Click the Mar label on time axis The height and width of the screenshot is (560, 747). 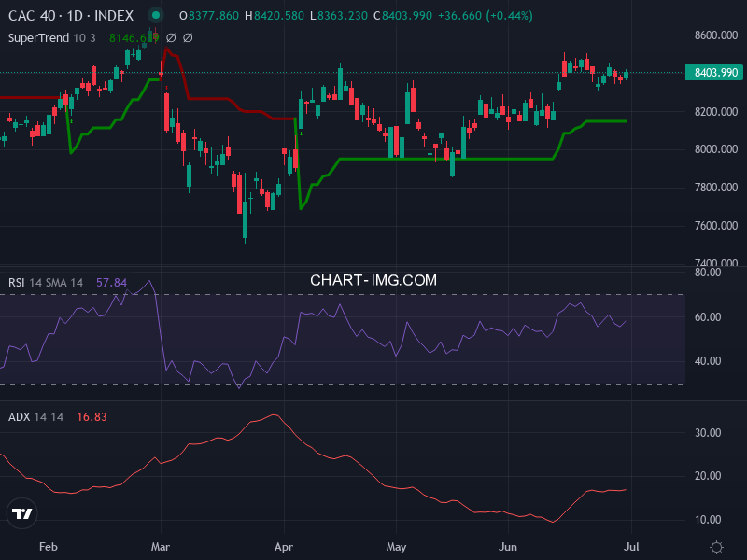[160, 547]
